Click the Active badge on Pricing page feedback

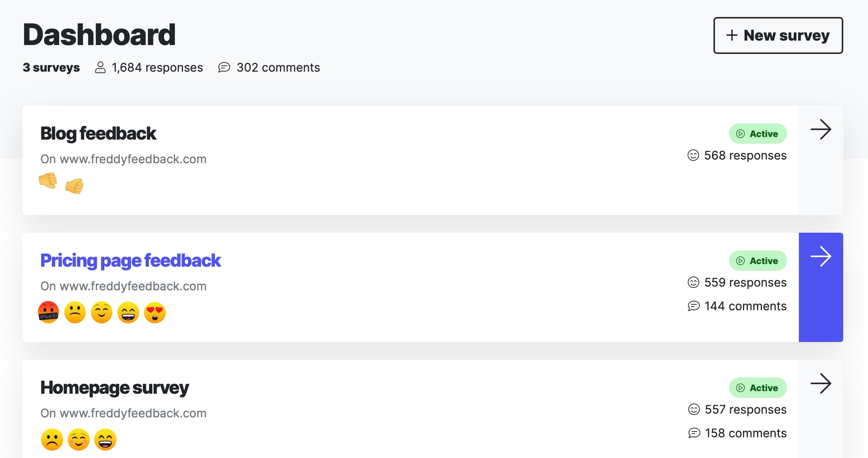click(x=758, y=261)
